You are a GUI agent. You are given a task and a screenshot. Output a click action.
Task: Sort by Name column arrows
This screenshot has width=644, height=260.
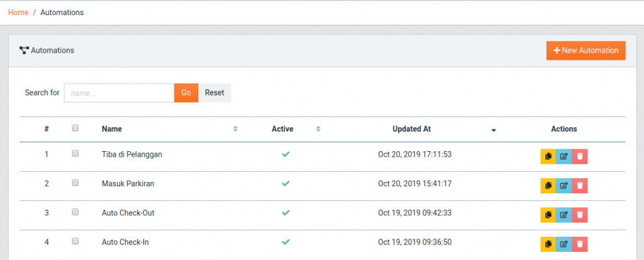pyautogui.click(x=235, y=129)
